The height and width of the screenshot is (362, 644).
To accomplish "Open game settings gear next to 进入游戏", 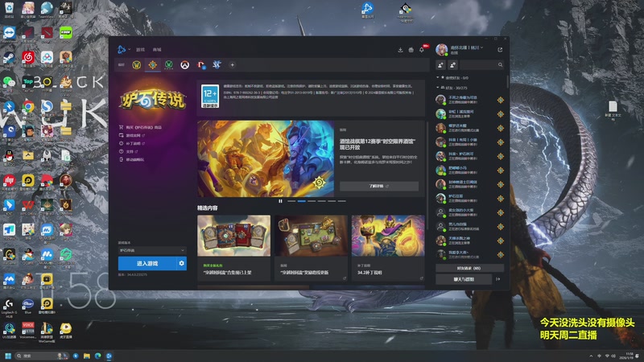I will tap(182, 264).
